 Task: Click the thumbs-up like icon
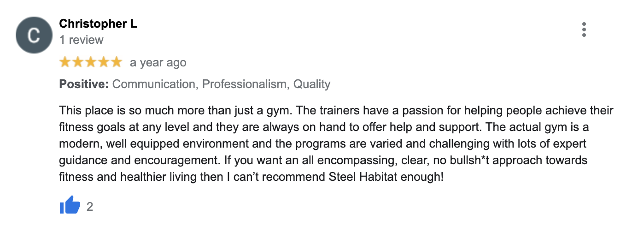(70, 206)
